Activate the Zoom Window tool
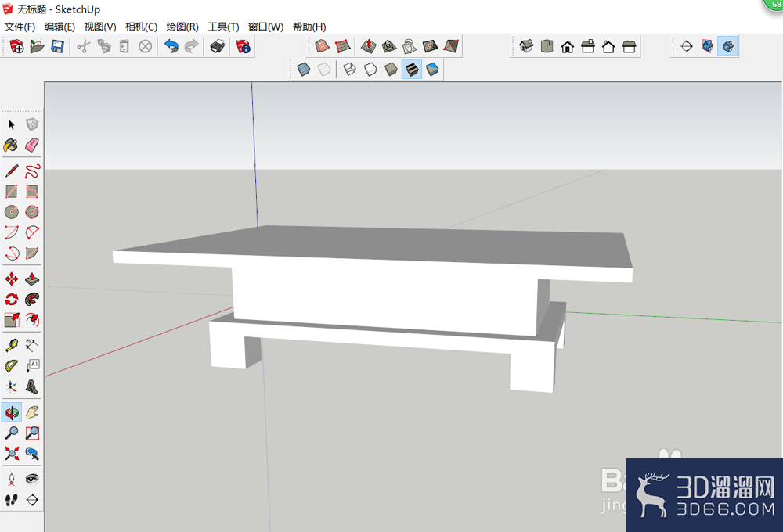783x532 pixels. (32, 433)
